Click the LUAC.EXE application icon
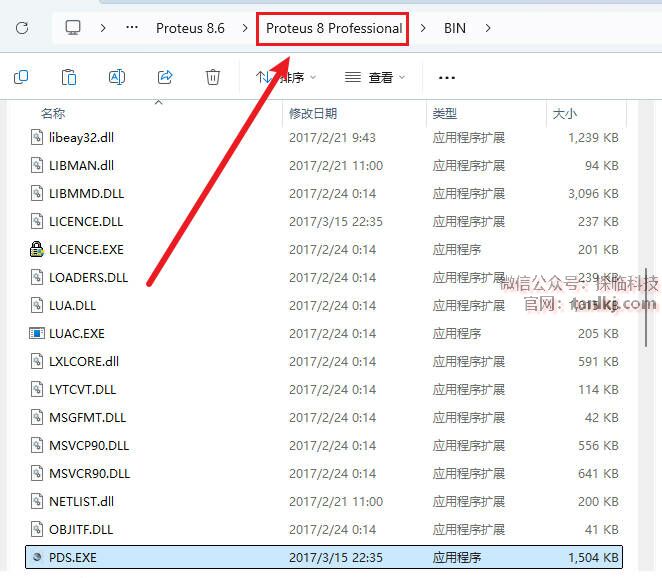 click(37, 334)
